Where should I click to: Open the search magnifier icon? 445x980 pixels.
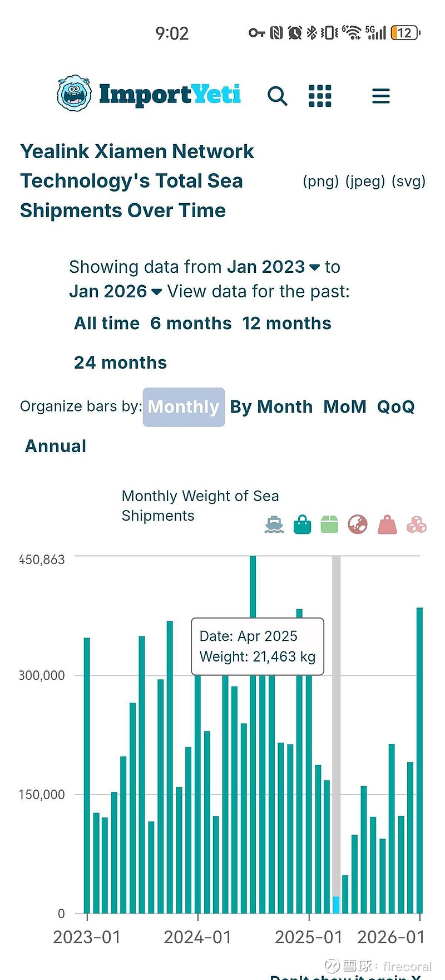(x=277, y=96)
